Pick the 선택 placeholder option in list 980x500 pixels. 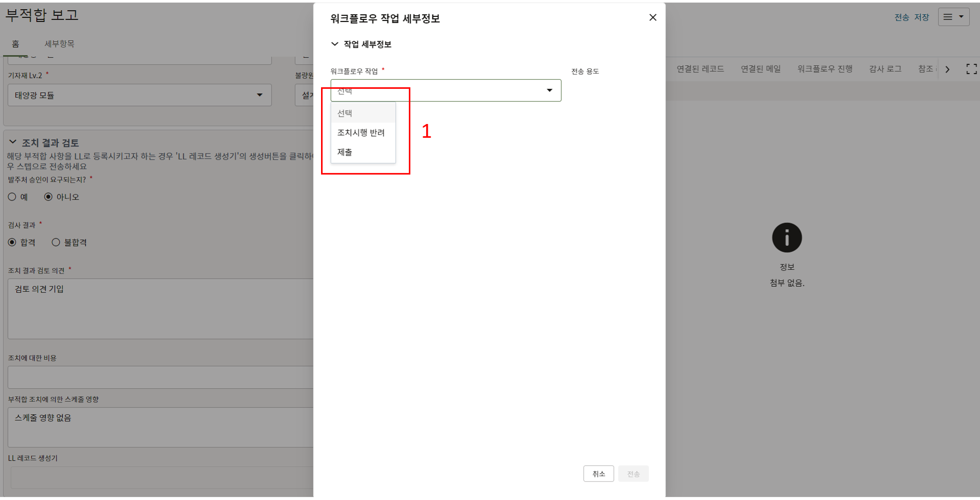coord(345,113)
